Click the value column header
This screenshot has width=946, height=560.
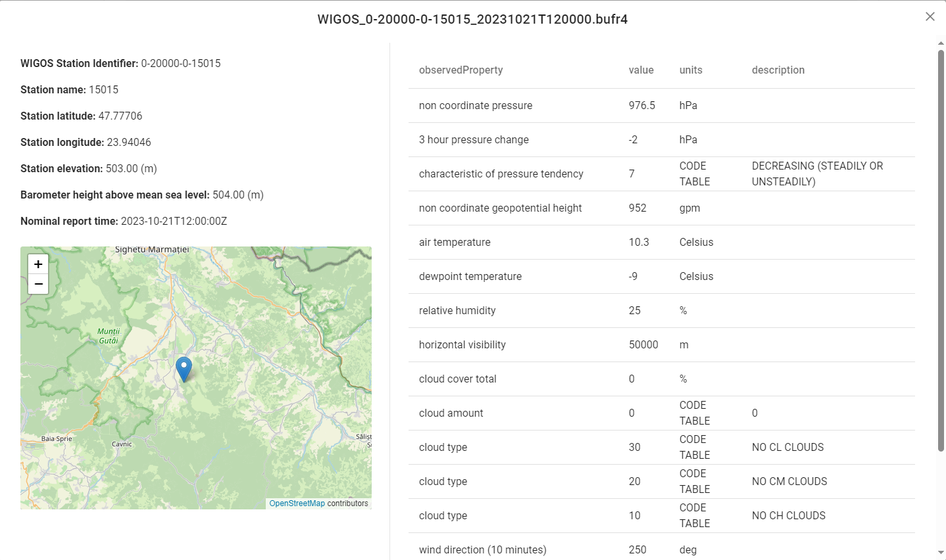pyautogui.click(x=641, y=70)
